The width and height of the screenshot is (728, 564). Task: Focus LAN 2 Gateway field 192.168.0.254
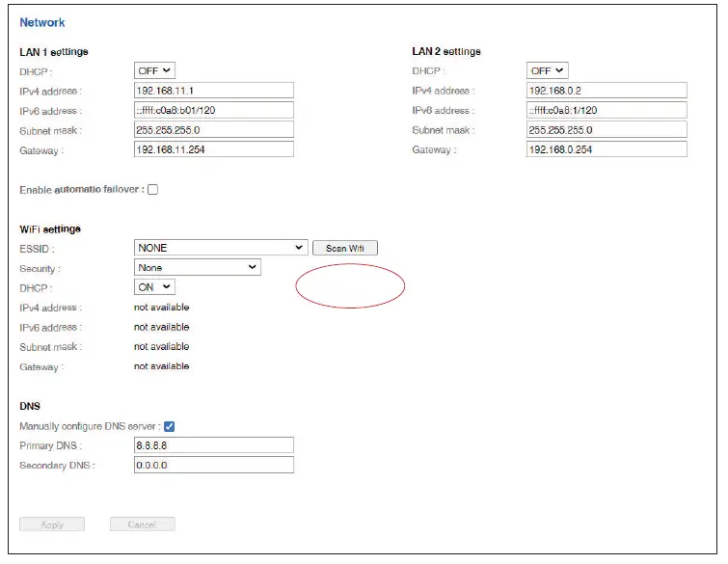[607, 149]
